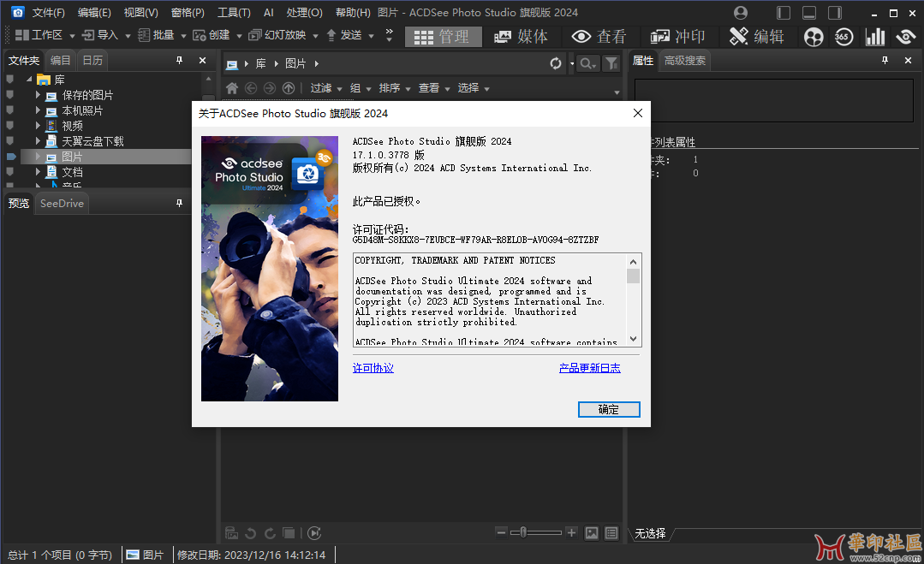Viewport: 924px width, 564px height.
Task: Refresh the file list
Action: (x=556, y=63)
